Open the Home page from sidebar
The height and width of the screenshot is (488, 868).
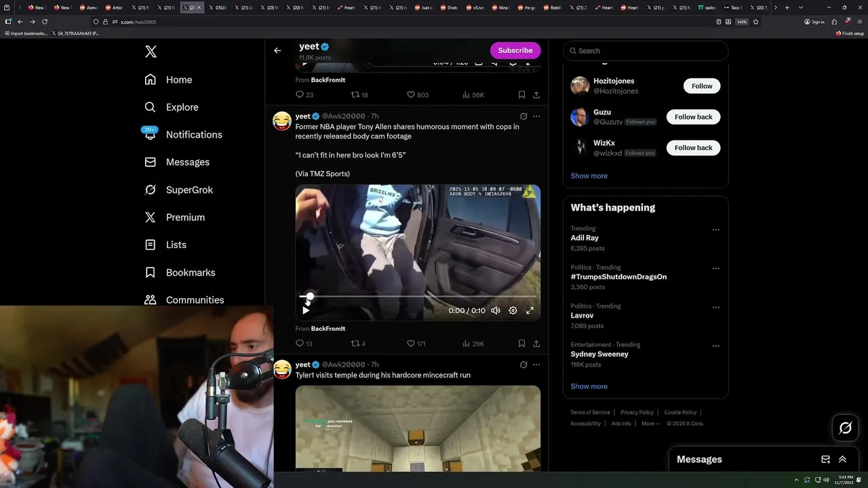(168, 79)
